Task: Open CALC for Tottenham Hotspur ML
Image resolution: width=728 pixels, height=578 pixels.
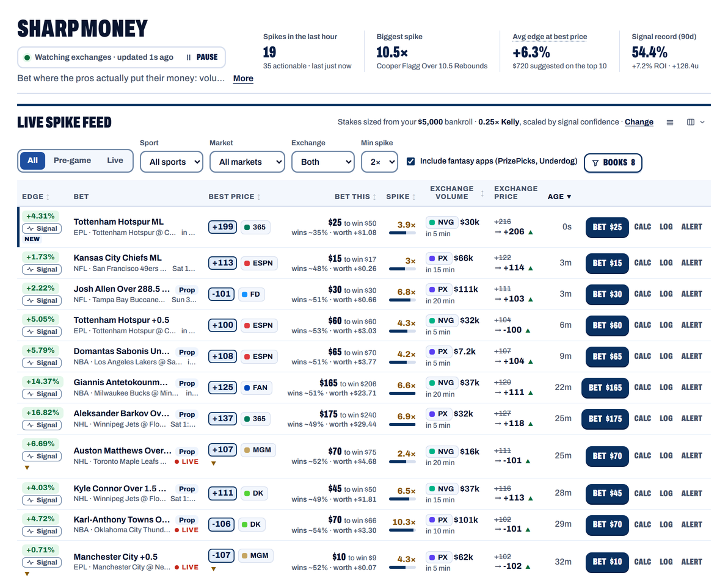Action: [x=642, y=227]
